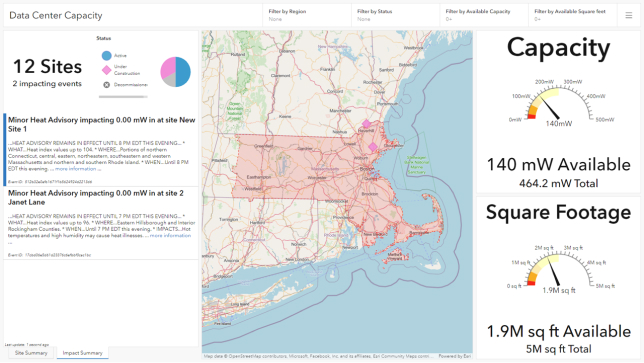This screenshot has width=644, height=363.
Task: Click the horizontal scrollbar under the status legend
Action: coord(123,97)
